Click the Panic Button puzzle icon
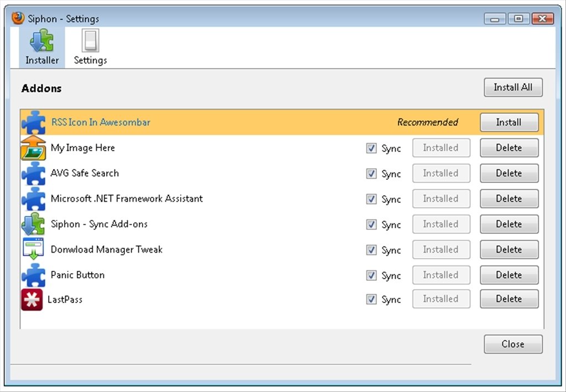The width and height of the screenshot is (566, 392). [x=33, y=275]
